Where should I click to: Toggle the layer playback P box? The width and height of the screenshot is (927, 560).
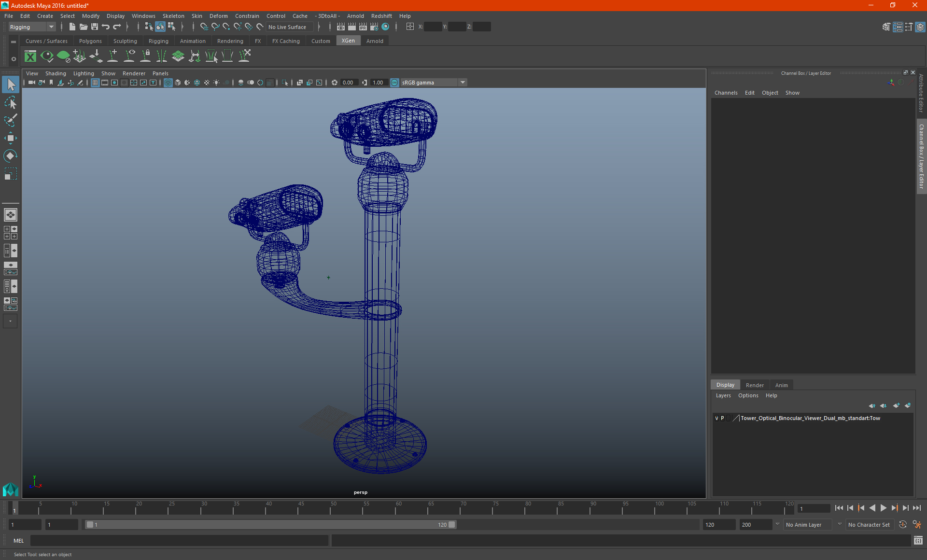click(722, 418)
